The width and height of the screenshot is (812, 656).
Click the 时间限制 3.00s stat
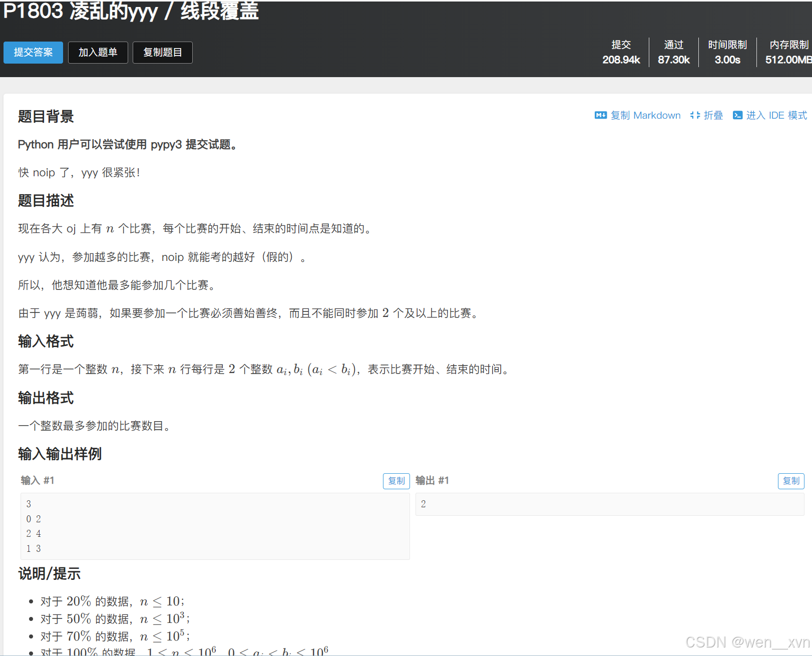[727, 52]
